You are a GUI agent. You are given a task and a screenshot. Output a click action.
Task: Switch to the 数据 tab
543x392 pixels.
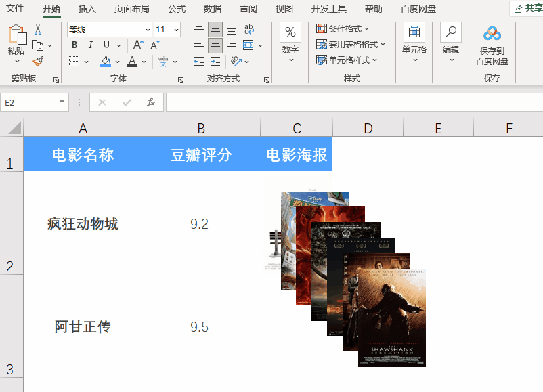click(x=213, y=9)
